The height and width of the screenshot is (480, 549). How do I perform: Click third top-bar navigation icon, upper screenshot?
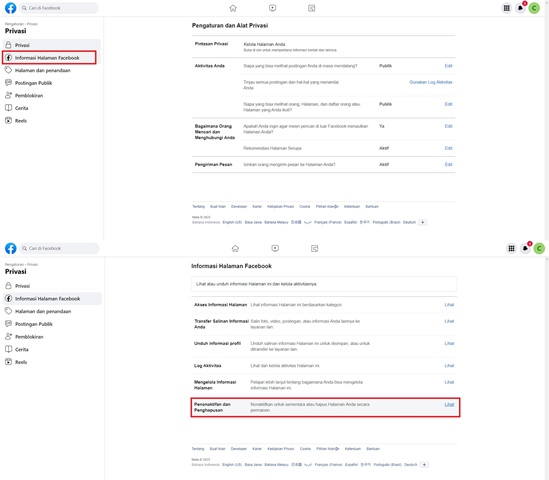tap(312, 8)
